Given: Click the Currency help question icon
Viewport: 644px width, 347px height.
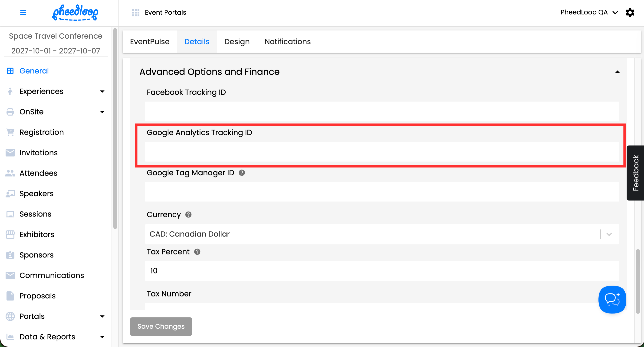Looking at the screenshot, I should pos(188,214).
